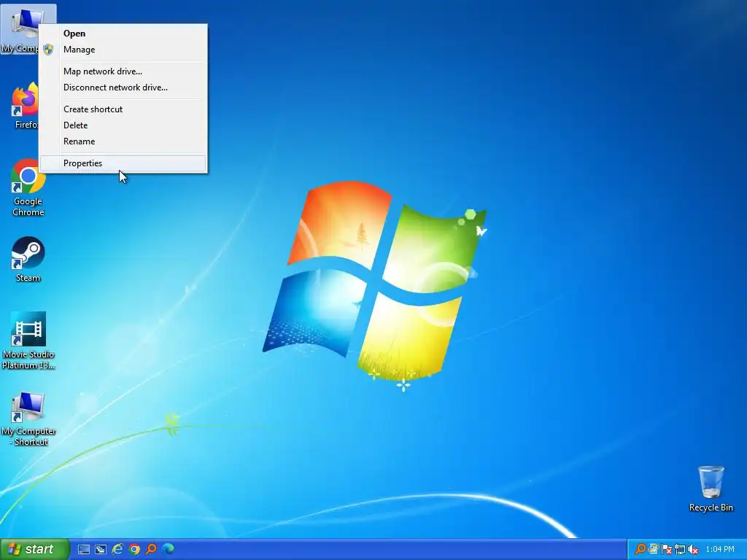Launch Chrome from the quick launch bar
747x560 pixels.
[x=134, y=550]
